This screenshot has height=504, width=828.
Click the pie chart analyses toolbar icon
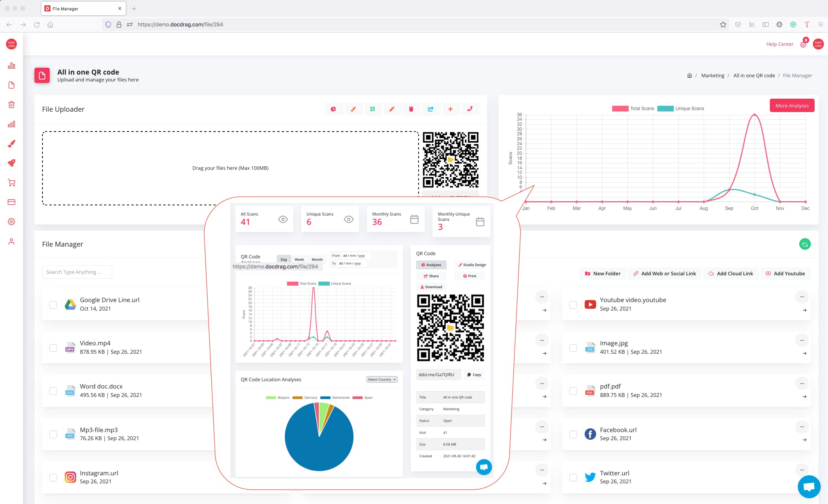click(x=334, y=109)
